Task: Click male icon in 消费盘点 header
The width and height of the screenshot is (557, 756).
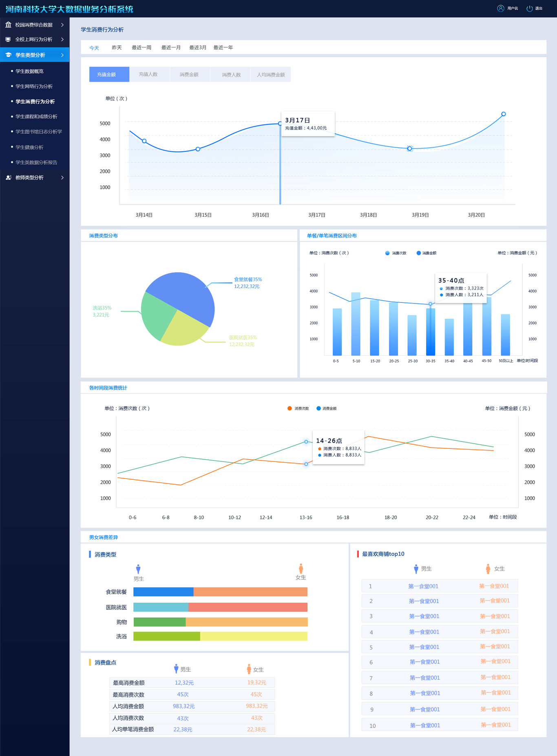Action: point(176,669)
